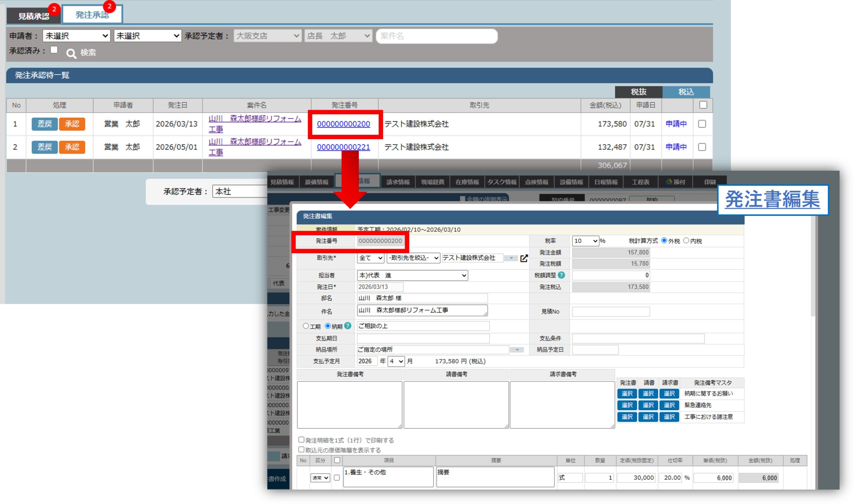Check the row 1 selection checkbox
This screenshot has height=504, width=854.
pyautogui.click(x=702, y=124)
